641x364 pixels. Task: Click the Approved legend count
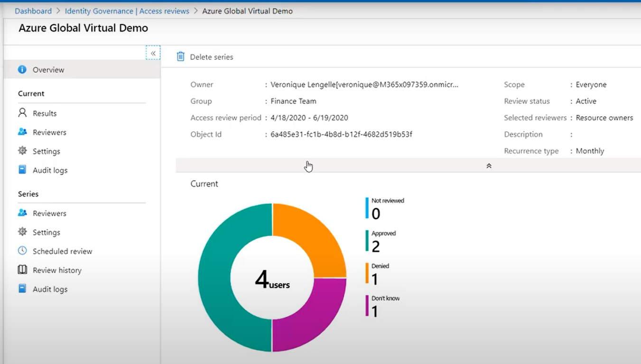[376, 246]
